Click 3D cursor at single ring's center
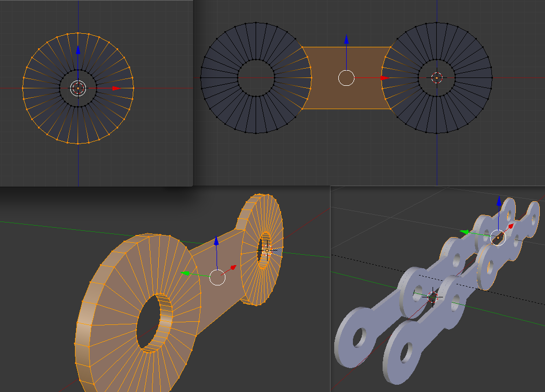 coord(78,88)
